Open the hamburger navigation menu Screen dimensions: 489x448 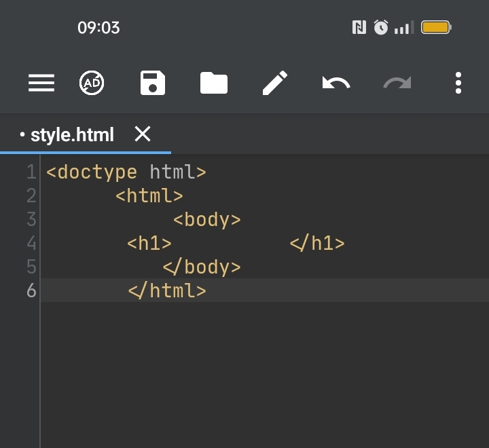(x=41, y=83)
